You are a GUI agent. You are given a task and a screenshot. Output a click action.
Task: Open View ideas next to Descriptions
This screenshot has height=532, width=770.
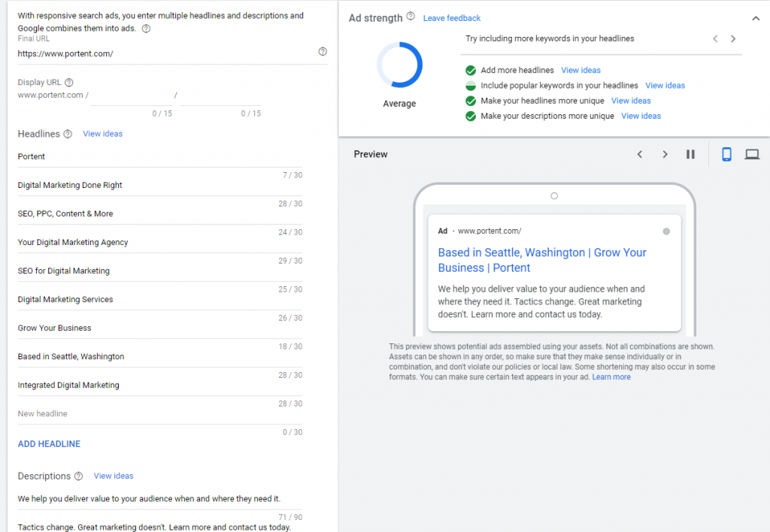[114, 476]
